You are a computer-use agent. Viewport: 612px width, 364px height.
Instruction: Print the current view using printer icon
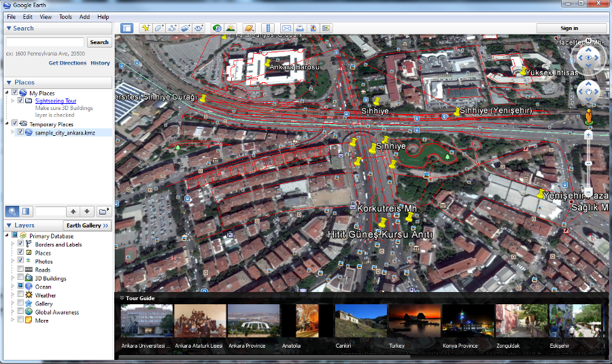(300, 28)
